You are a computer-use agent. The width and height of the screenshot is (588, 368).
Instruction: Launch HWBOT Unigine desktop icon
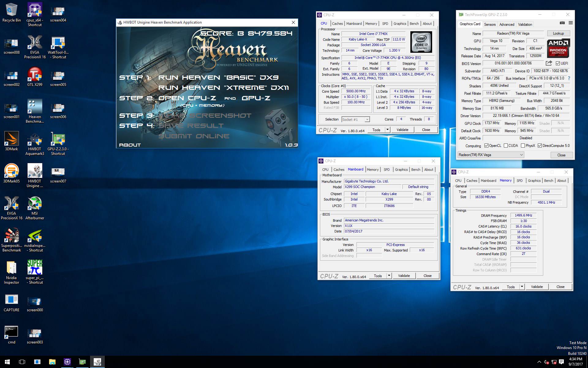pyautogui.click(x=35, y=175)
